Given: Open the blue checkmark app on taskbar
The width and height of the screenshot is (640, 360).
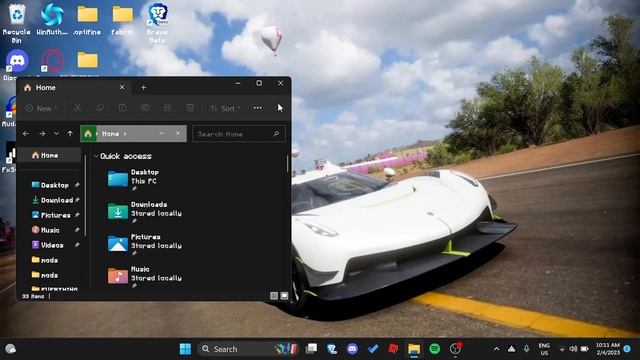Looking at the screenshot, I should point(373,349).
